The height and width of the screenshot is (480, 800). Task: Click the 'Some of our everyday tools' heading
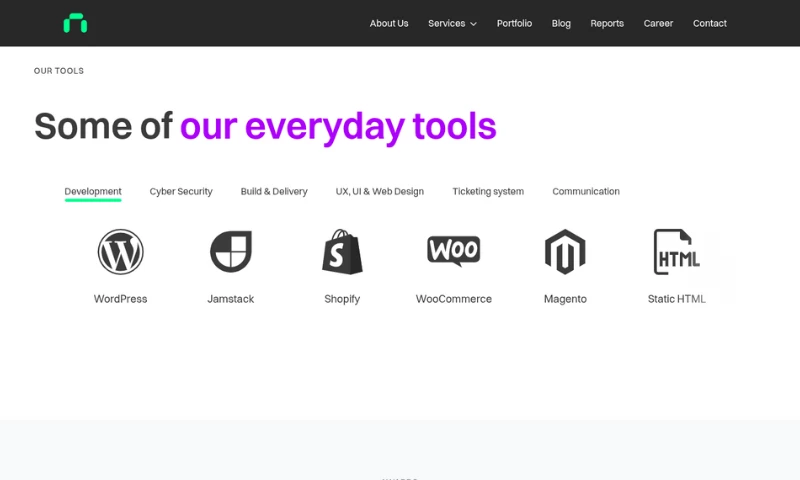[x=265, y=127]
